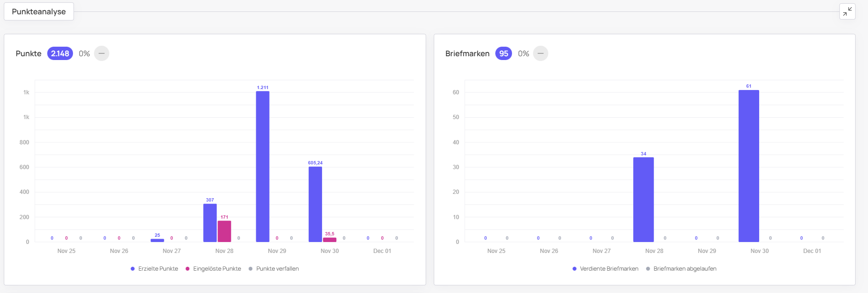Click the 307 earned points bar
The image size is (868, 293).
click(210, 223)
